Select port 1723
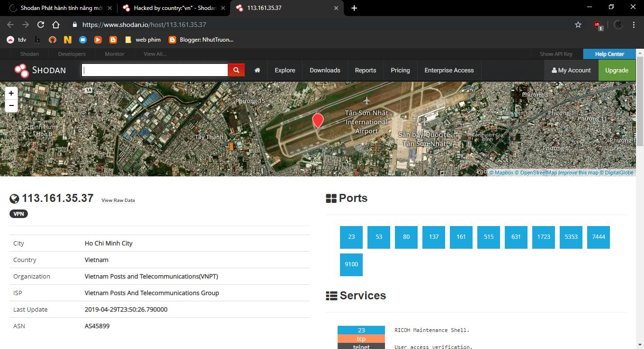This screenshot has width=644, height=349. pos(544,237)
